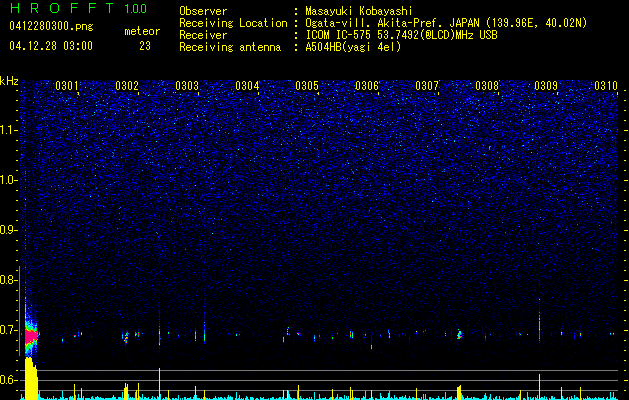
Task: Click the 0303 time marker
Action: click(187, 86)
